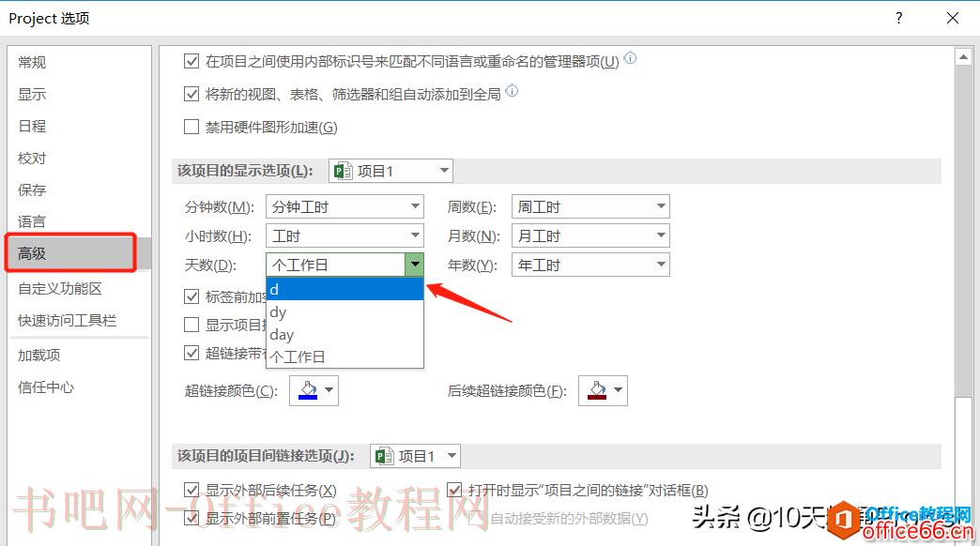Open the 分钟数 dropdown

[x=345, y=206]
